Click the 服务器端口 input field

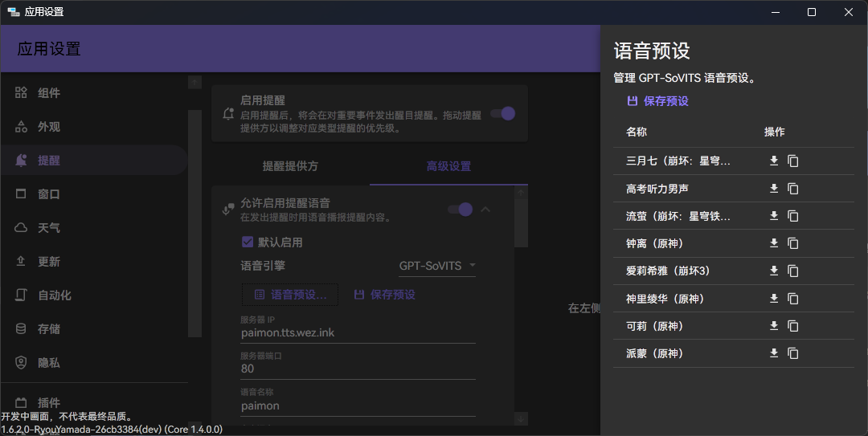point(358,369)
